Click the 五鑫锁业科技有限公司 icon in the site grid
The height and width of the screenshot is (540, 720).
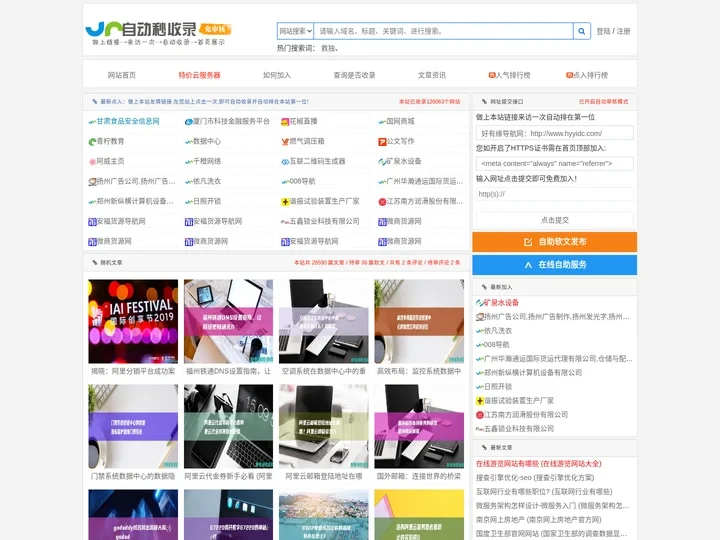[x=285, y=222]
